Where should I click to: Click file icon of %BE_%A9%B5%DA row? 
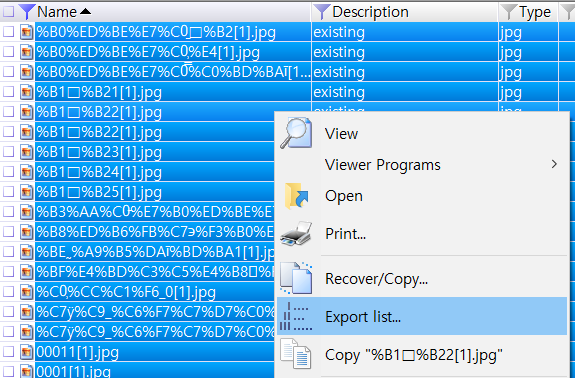[26, 252]
